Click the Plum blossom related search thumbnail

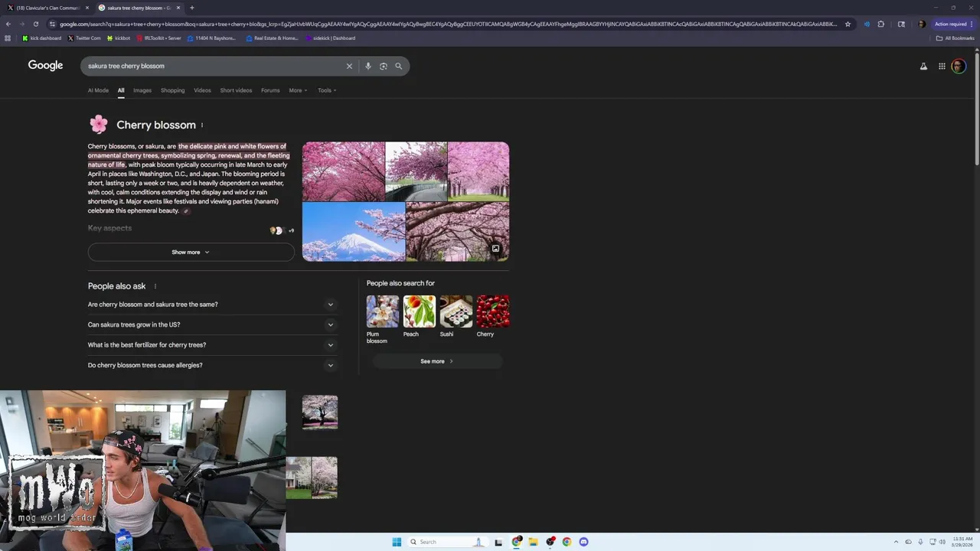tap(382, 311)
